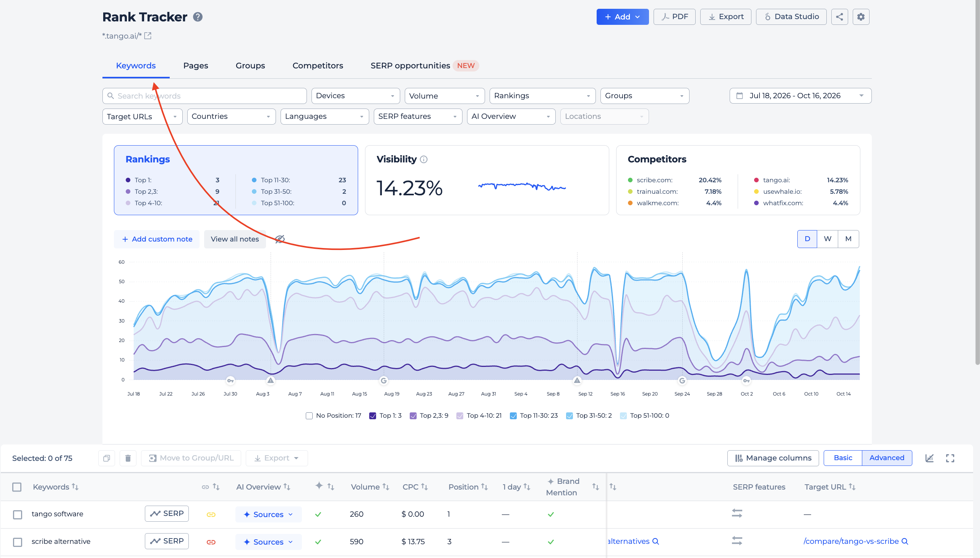Click the search icon next to alternatives link
Screen dimensions: 980x558
655,541
